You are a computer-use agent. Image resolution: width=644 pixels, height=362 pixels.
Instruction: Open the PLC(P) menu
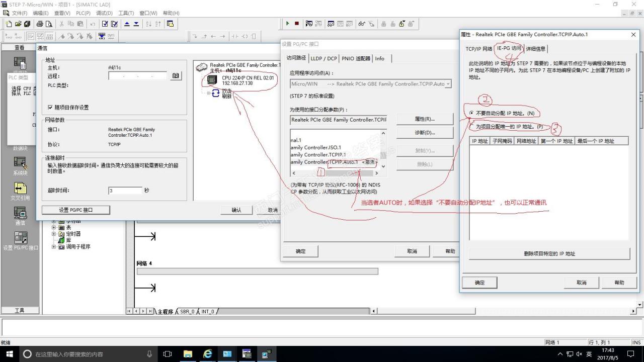click(83, 13)
